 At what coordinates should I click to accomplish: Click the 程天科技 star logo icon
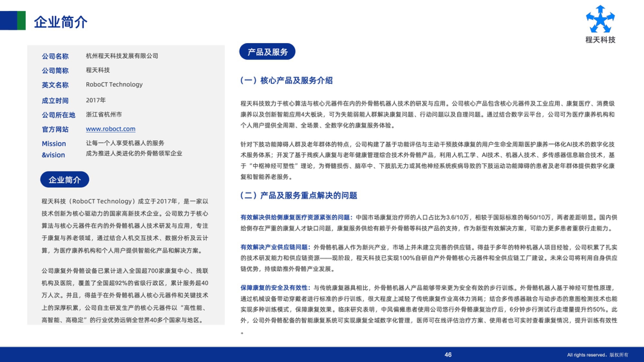pyautogui.click(x=600, y=19)
